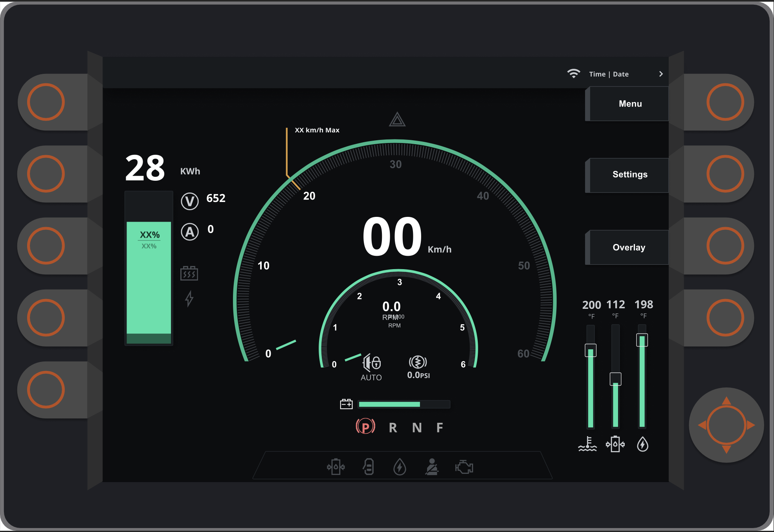Click the seatbelt warning icon
Image resolution: width=774 pixels, height=532 pixels.
tap(432, 467)
